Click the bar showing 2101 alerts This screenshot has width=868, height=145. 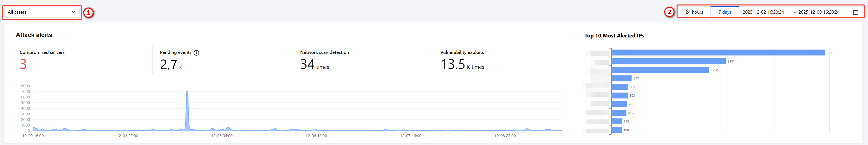668,61
